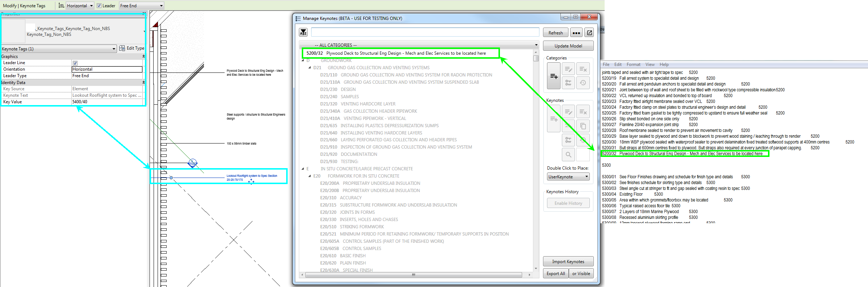
Task: Click the tag orientation icon in options bar
Action: point(61,5)
